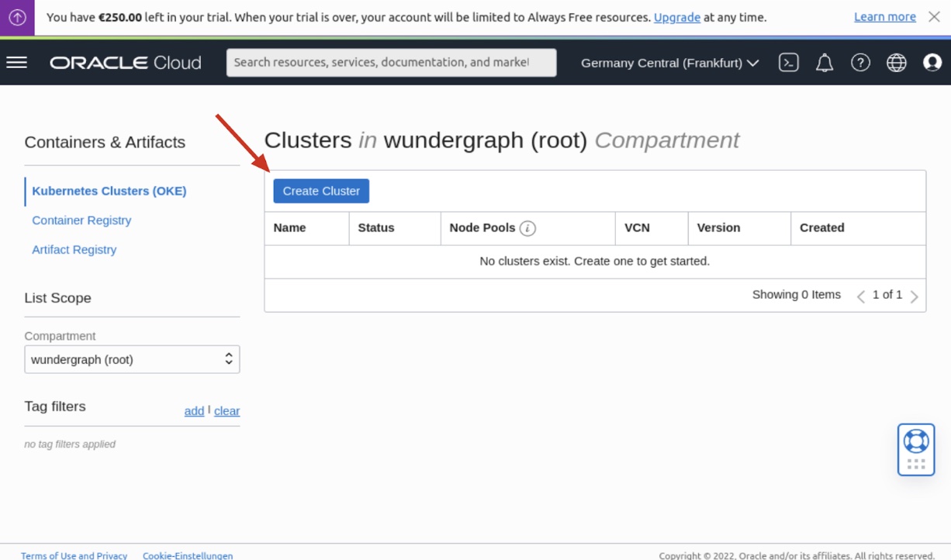Select Container Registry in the sidebar
The width and height of the screenshot is (951, 560).
point(81,220)
